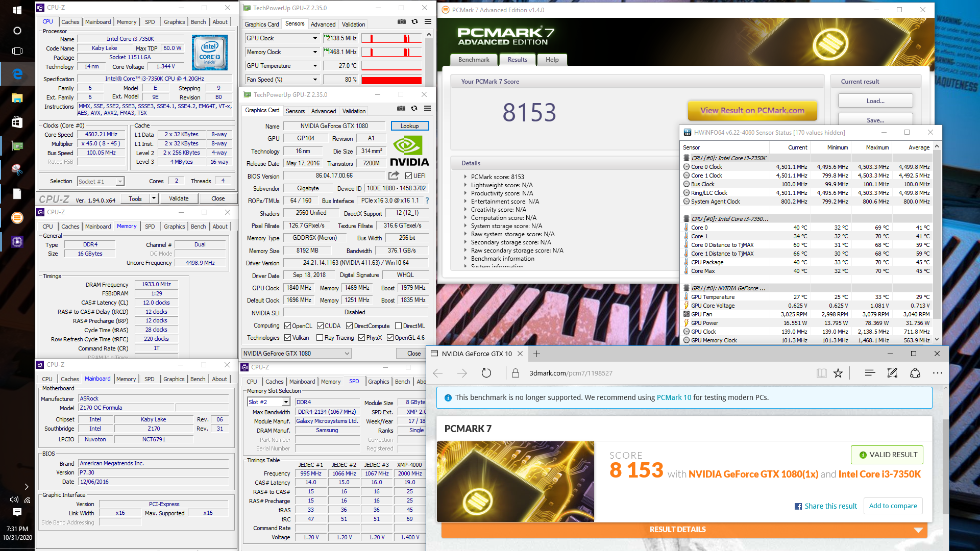
Task: Click the Edge reading view icon
Action: (821, 373)
